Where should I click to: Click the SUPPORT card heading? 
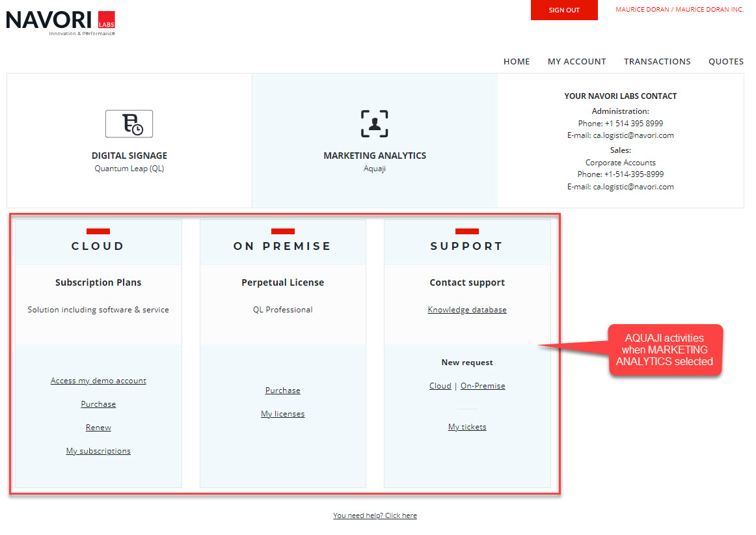click(466, 246)
